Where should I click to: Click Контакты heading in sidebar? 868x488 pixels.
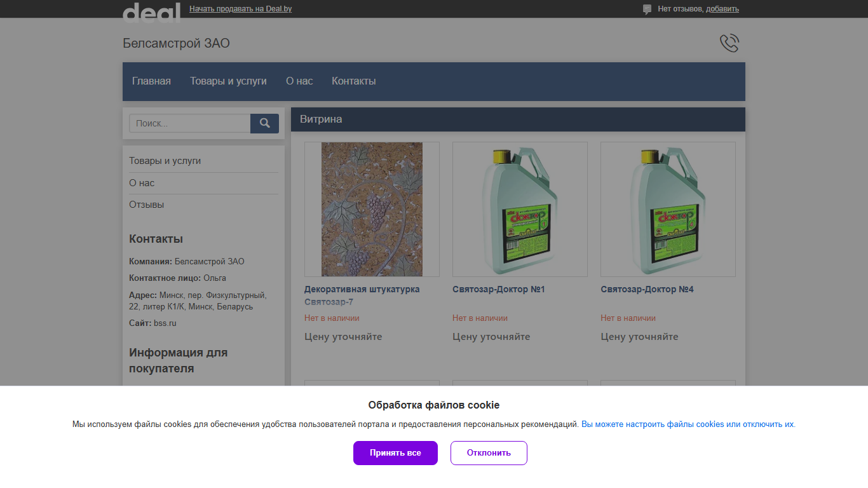[156, 239]
